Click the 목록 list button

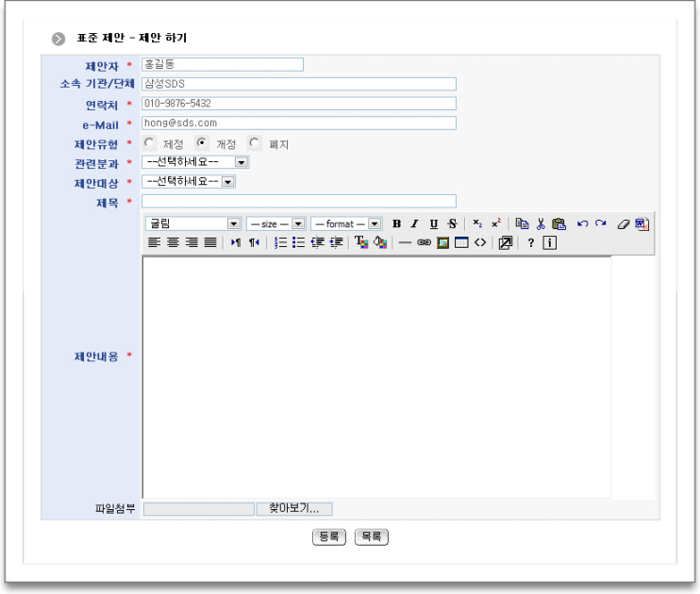(372, 536)
